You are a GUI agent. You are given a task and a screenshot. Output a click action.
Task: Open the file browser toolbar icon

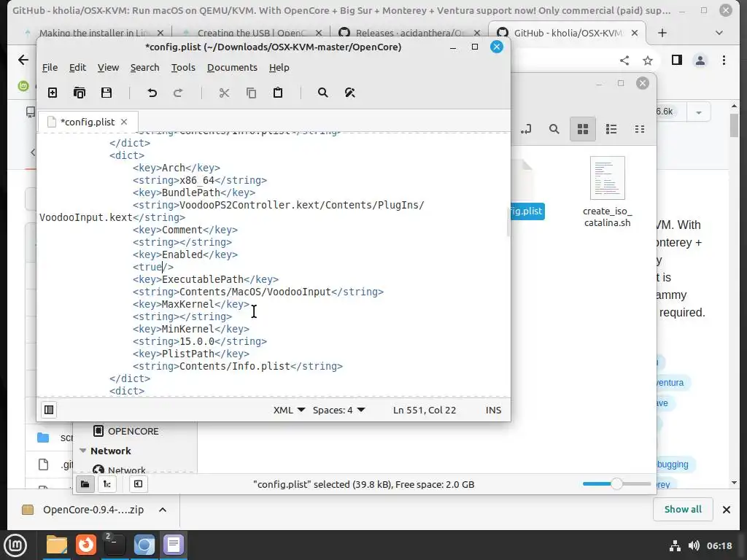click(80, 93)
